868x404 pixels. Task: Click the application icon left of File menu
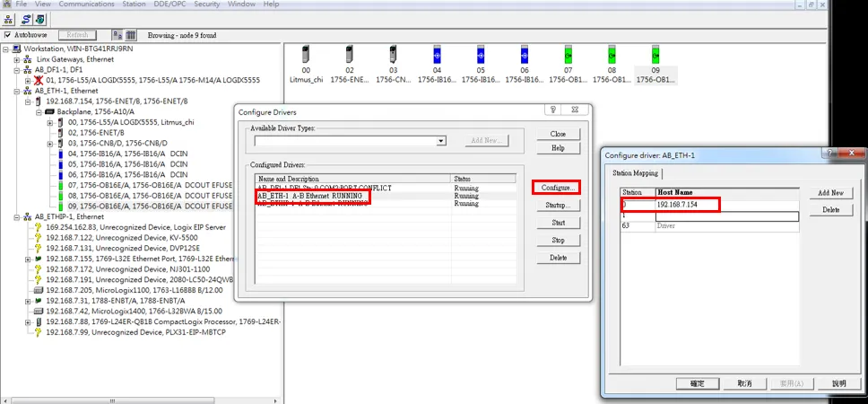coord(6,4)
